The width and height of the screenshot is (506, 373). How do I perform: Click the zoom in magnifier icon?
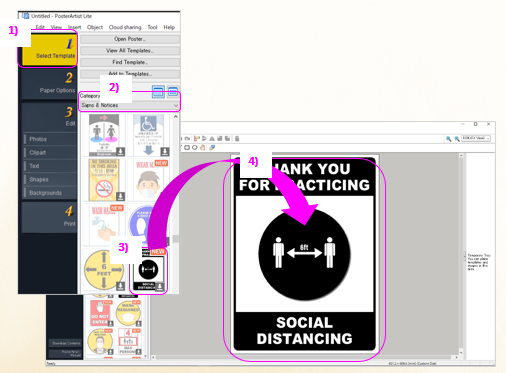(x=449, y=139)
